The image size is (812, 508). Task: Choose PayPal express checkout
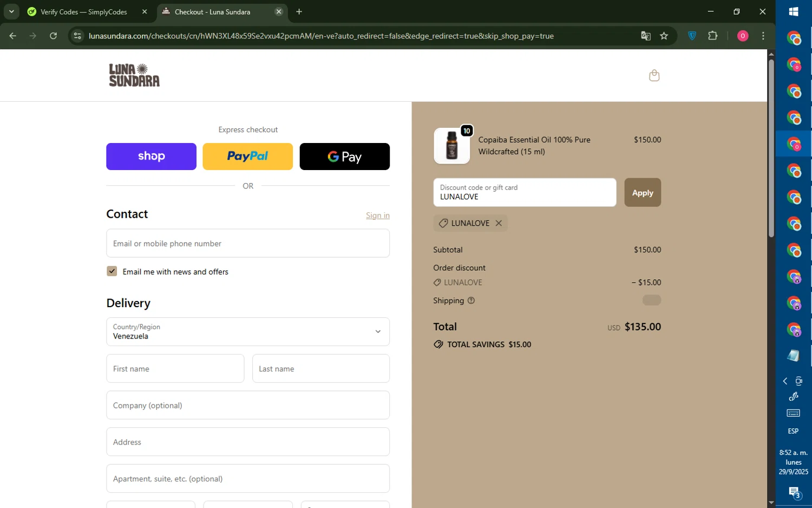point(248,157)
